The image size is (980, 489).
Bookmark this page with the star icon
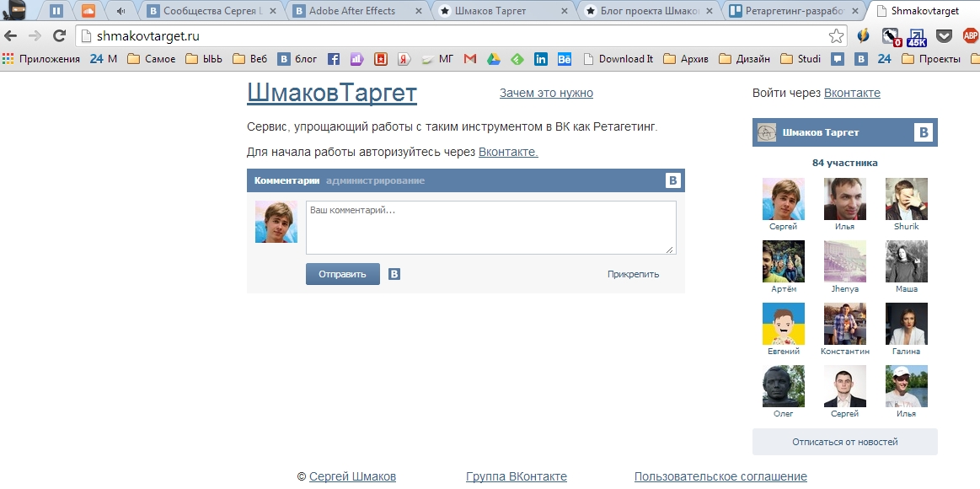click(x=836, y=36)
